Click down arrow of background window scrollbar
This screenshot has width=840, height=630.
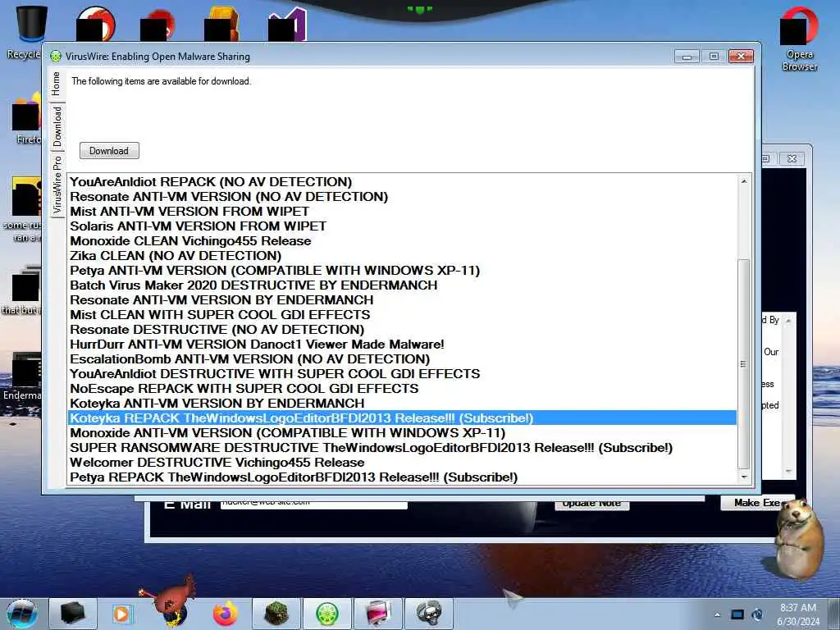(x=788, y=472)
